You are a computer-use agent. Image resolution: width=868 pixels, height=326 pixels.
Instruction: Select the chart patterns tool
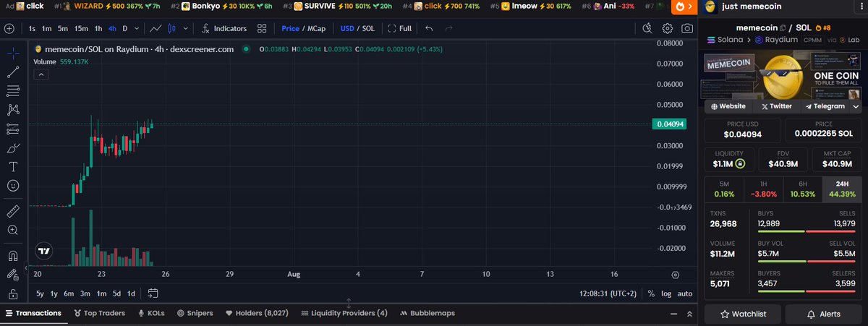12,110
